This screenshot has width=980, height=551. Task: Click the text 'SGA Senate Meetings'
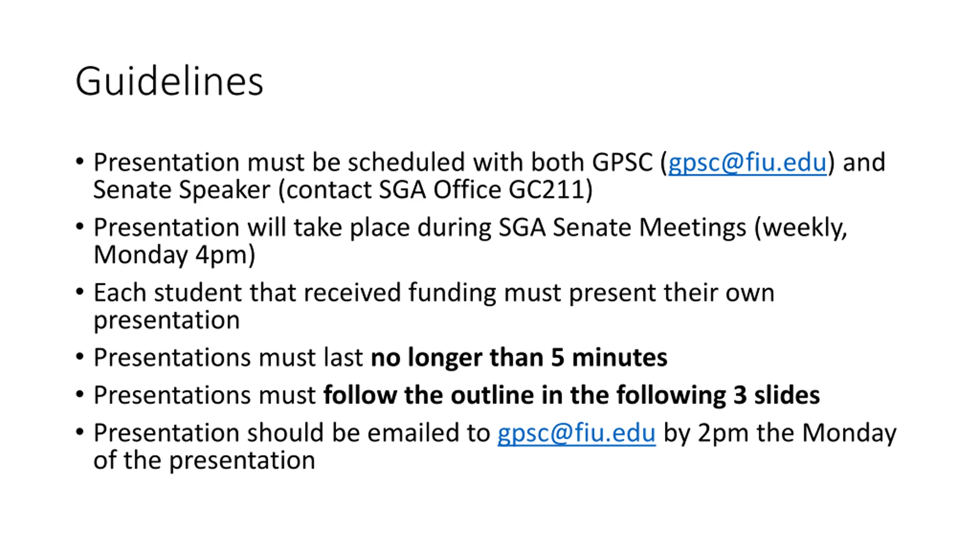(x=622, y=227)
